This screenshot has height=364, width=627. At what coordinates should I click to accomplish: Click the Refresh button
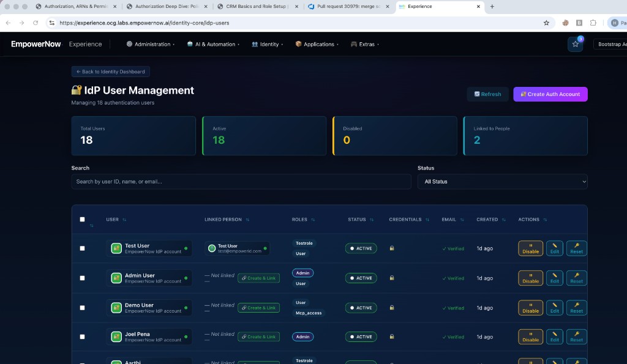pyautogui.click(x=487, y=94)
